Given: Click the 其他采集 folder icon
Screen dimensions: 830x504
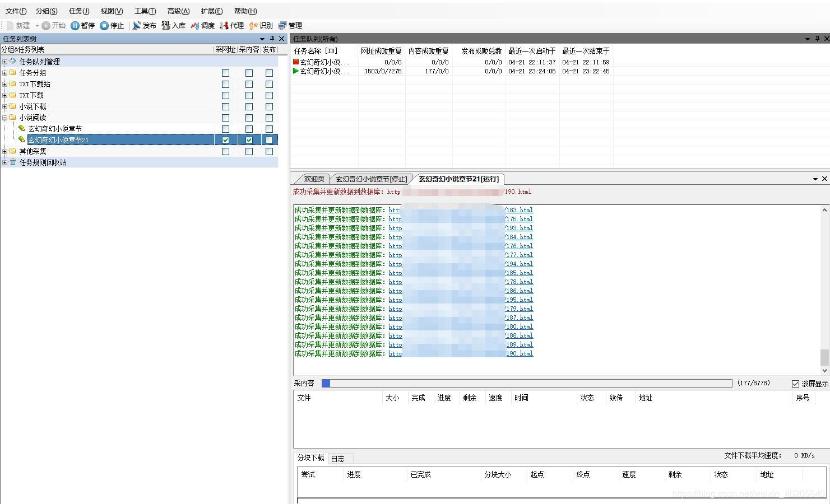Looking at the screenshot, I should (13, 151).
